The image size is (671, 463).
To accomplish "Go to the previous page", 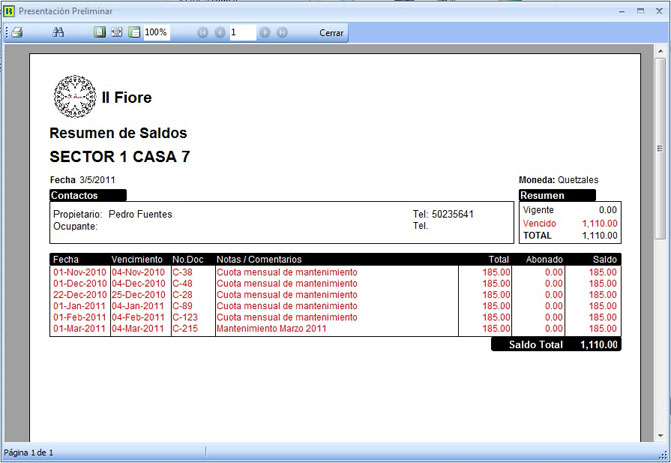I will coord(219,33).
